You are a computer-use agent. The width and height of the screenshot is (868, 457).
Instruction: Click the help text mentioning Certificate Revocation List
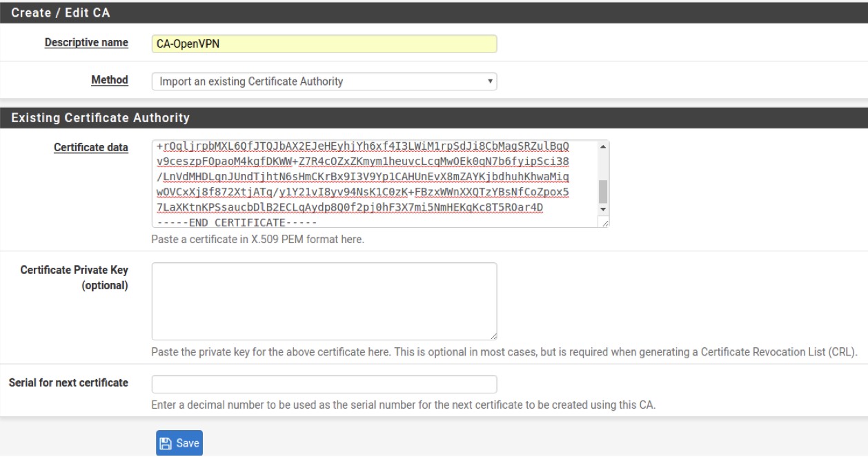click(504, 353)
